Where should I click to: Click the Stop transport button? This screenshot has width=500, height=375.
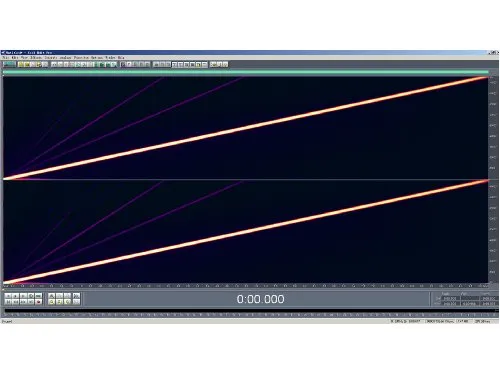8,296
